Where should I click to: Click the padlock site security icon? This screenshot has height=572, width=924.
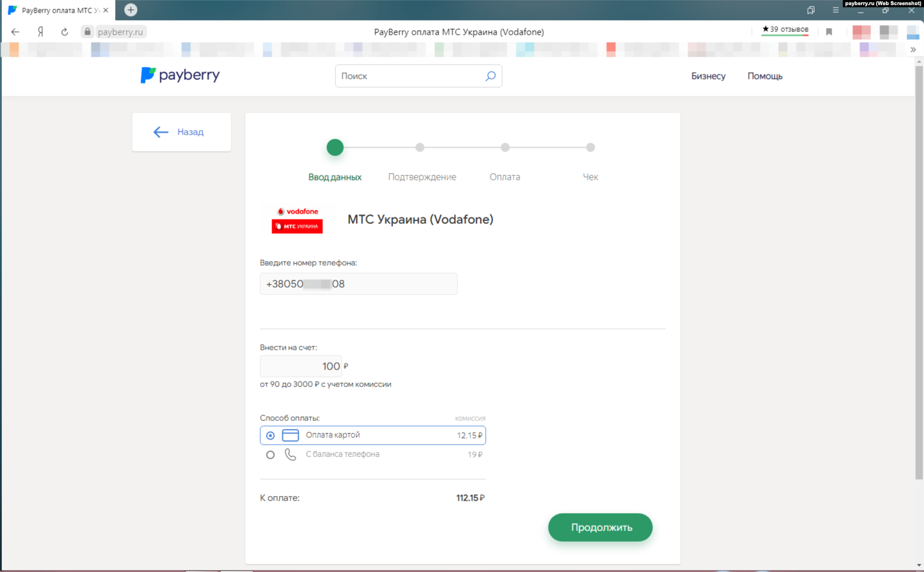pyautogui.click(x=87, y=32)
